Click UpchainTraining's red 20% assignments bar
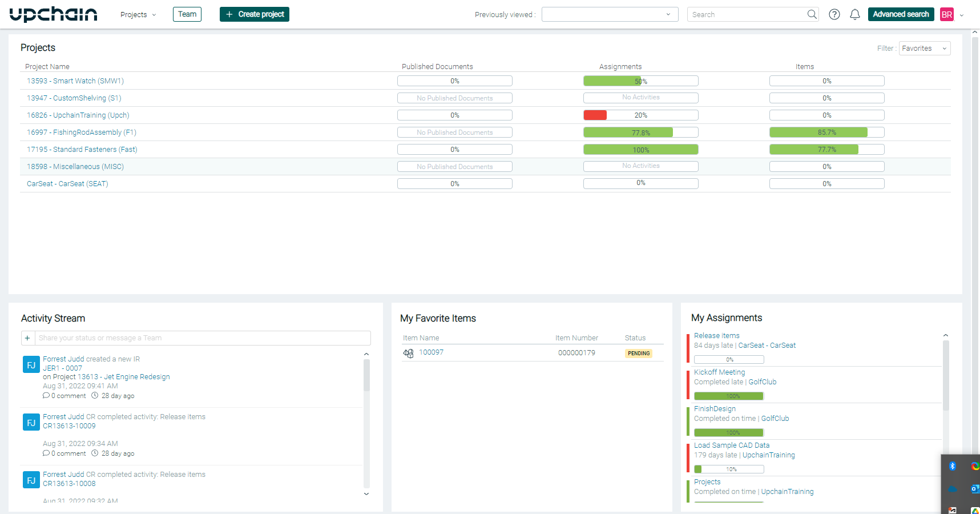Viewport: 980px width, 514px height. (595, 115)
